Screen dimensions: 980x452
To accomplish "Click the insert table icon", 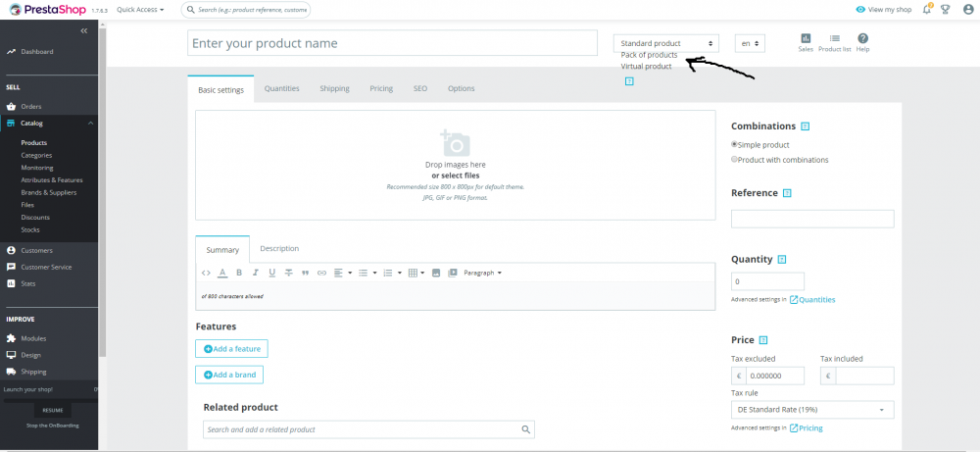I will [413, 273].
